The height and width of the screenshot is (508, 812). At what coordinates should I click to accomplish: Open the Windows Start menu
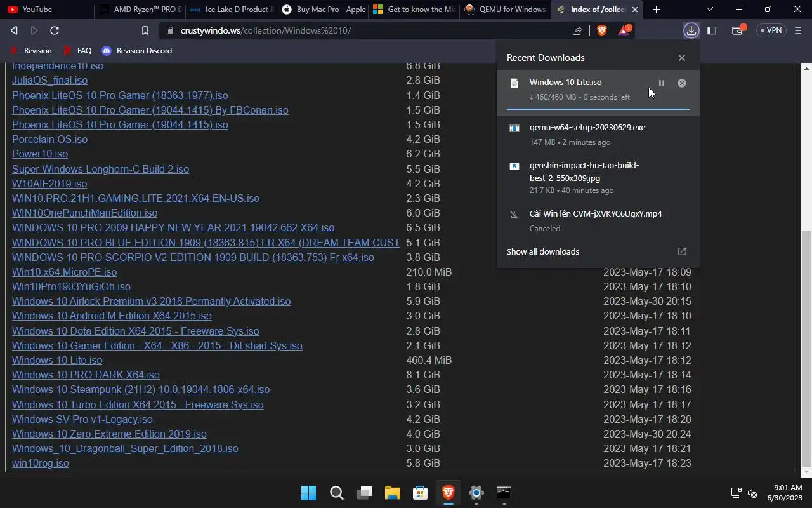click(308, 493)
